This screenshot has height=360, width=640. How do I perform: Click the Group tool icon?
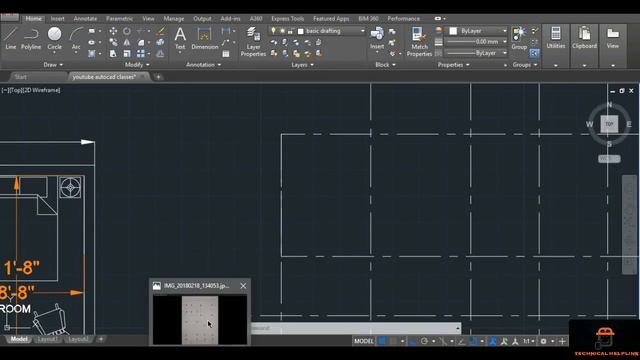point(519,39)
